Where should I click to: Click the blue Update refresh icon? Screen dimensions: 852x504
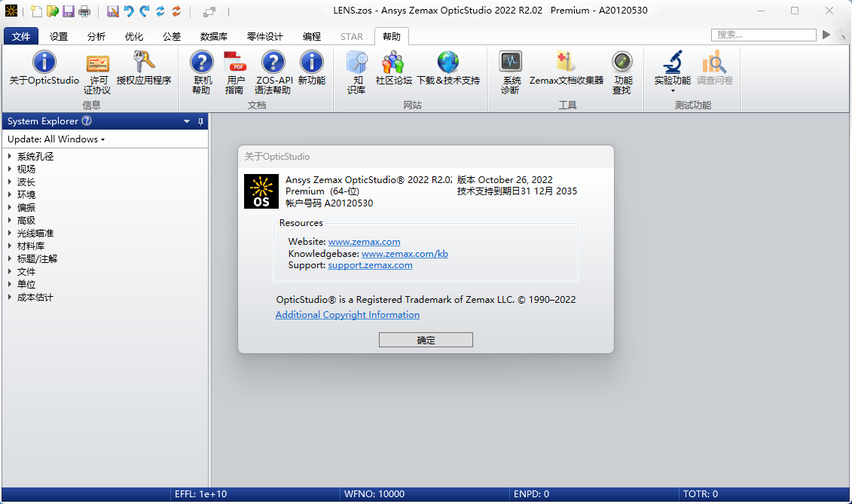160,11
